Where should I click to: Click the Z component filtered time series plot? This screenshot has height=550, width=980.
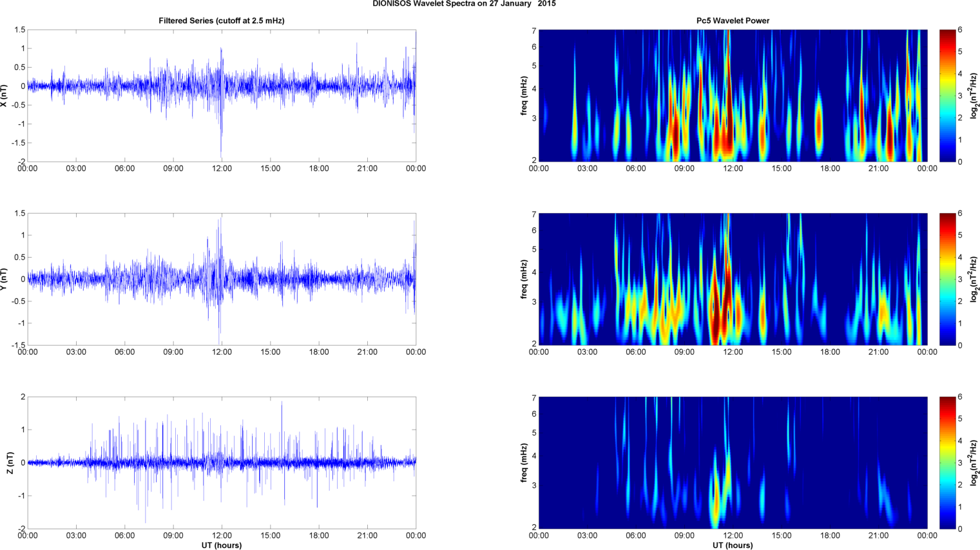pos(222,462)
